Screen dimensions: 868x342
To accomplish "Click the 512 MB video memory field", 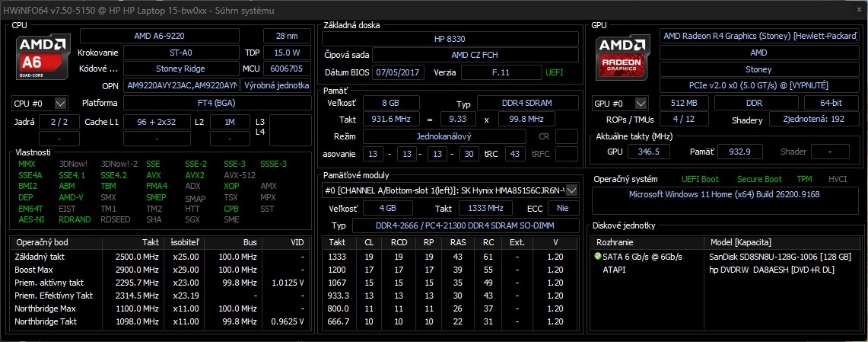I will pyautogui.click(x=684, y=103).
